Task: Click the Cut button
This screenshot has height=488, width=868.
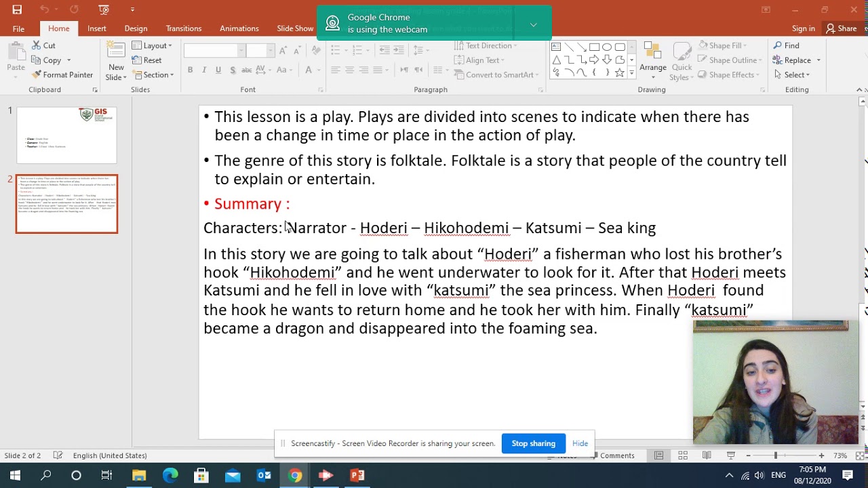Action: tap(43, 45)
